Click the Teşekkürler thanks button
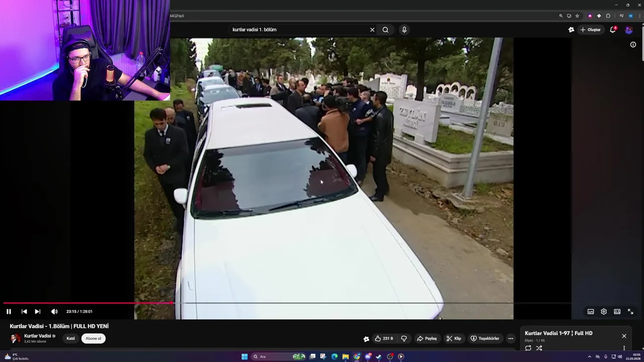This screenshot has height=362, width=644. [485, 338]
